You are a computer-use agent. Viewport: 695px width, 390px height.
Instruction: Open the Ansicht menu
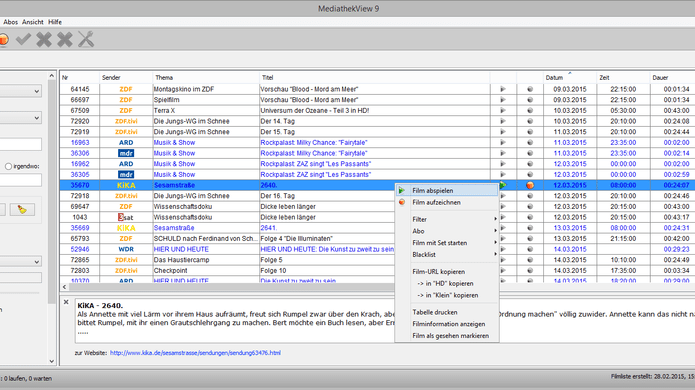coord(33,22)
